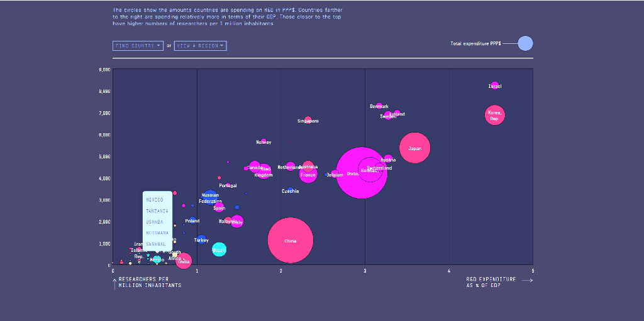Select the Singapore data point
Screen dimensions: 644x321
tap(308, 120)
